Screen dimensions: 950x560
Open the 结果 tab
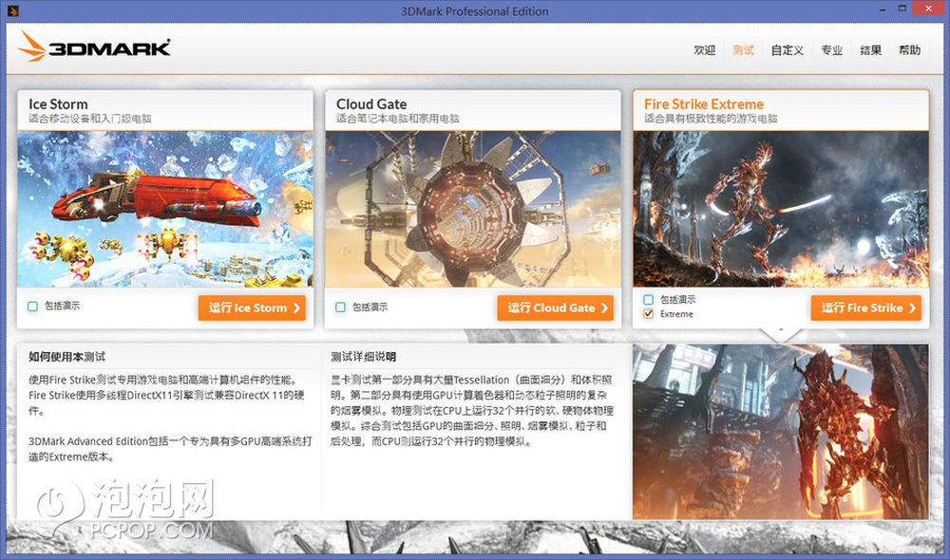(870, 50)
